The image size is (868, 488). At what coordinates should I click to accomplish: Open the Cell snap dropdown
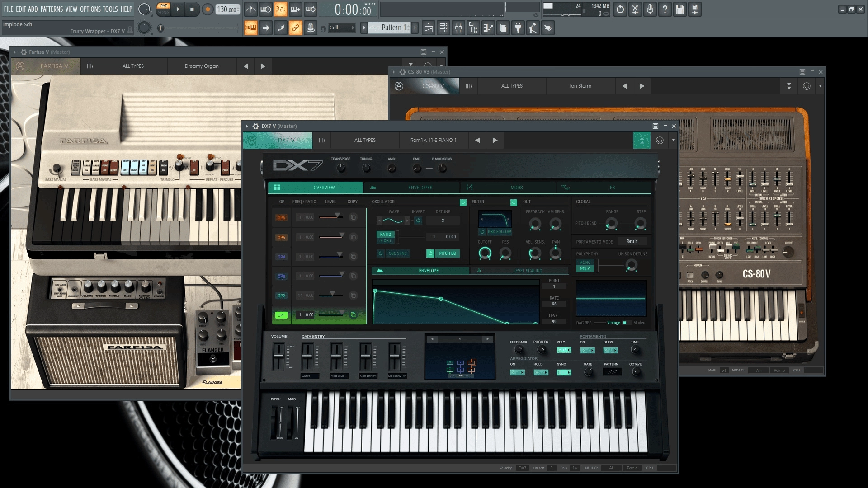click(x=341, y=28)
